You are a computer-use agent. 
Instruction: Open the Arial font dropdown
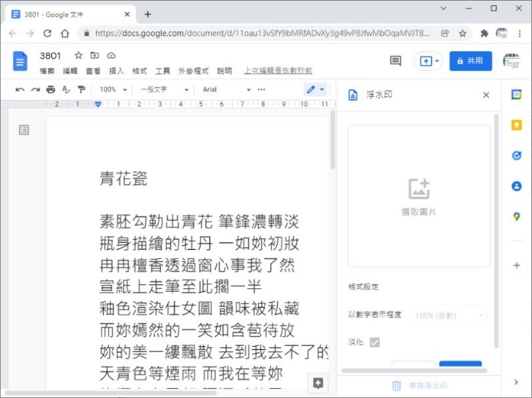click(x=226, y=90)
